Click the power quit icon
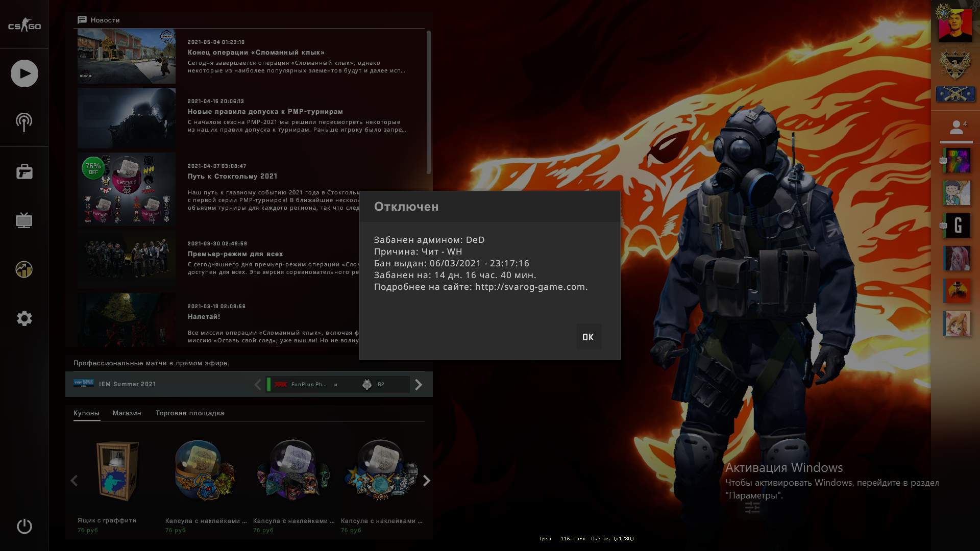 tap(24, 526)
